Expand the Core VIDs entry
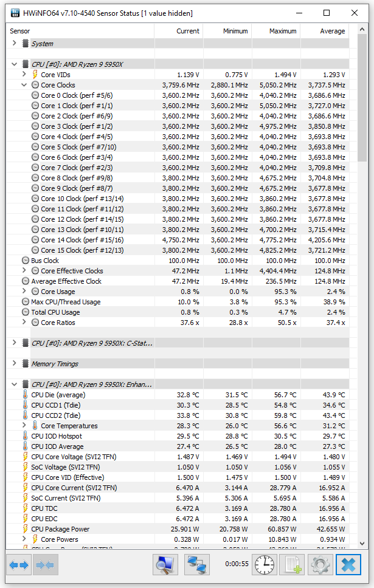The image size is (374, 588). tap(24, 74)
